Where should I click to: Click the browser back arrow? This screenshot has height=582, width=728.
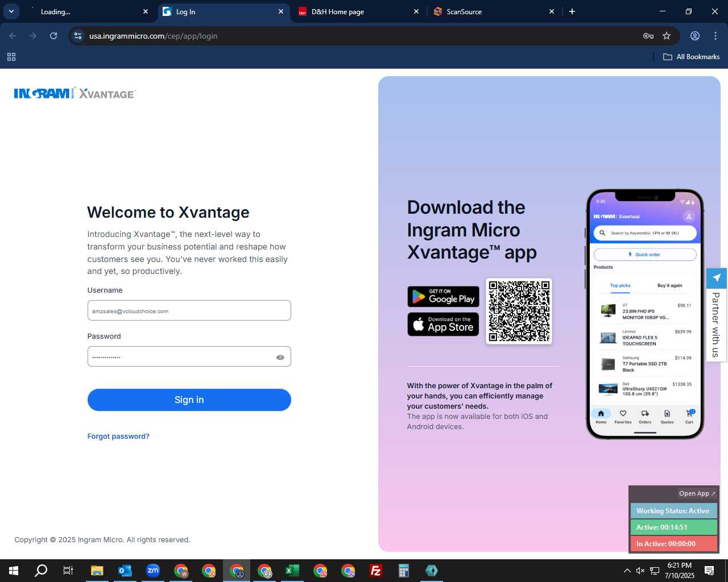(x=13, y=36)
